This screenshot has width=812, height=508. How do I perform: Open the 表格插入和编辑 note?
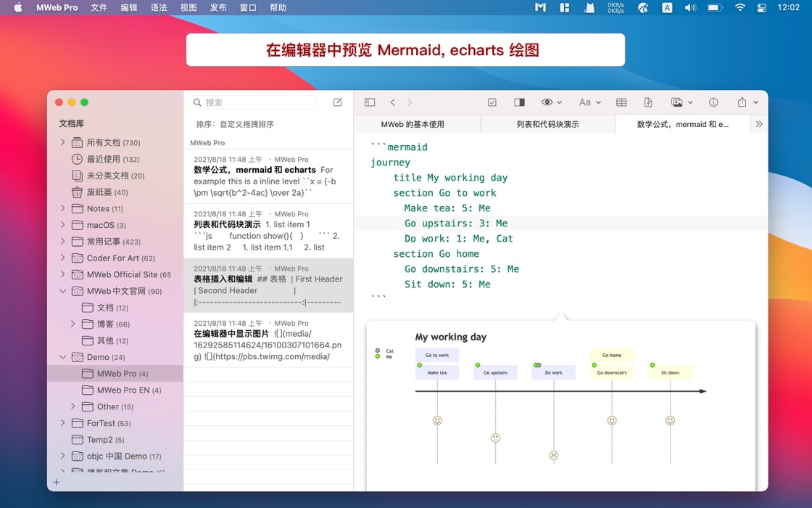tap(268, 285)
